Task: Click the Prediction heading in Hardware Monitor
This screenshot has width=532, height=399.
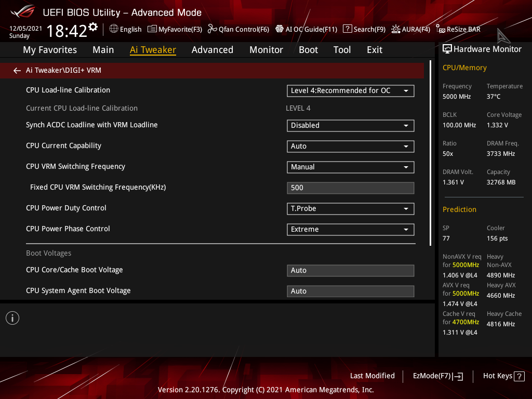Action: 459,209
